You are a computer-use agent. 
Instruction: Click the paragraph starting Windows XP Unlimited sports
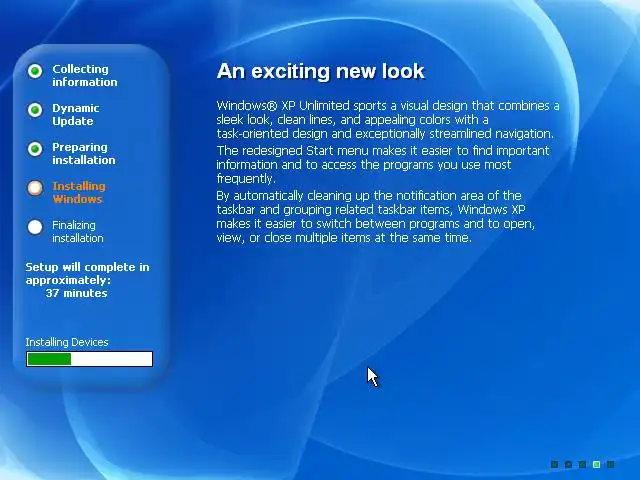tap(388, 120)
